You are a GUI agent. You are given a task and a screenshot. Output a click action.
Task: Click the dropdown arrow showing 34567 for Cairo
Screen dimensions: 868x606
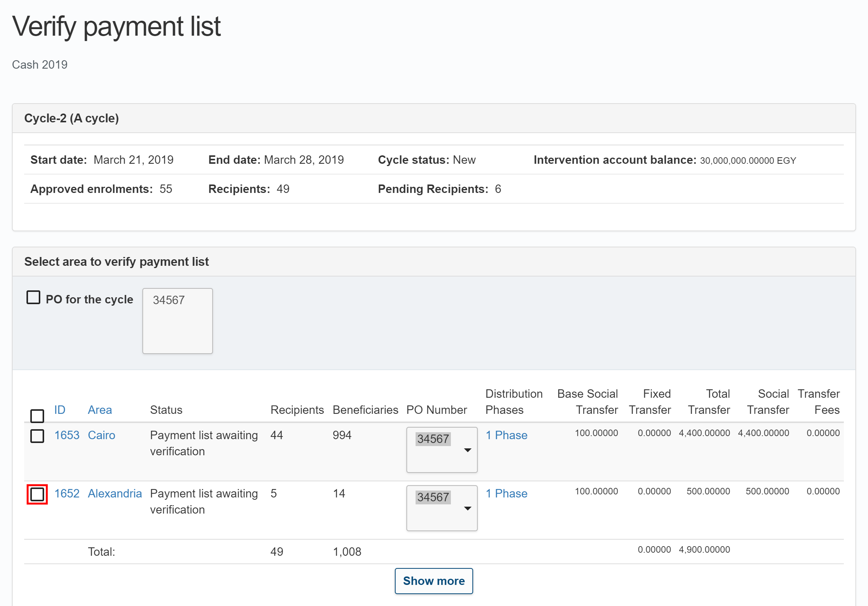coord(467,450)
